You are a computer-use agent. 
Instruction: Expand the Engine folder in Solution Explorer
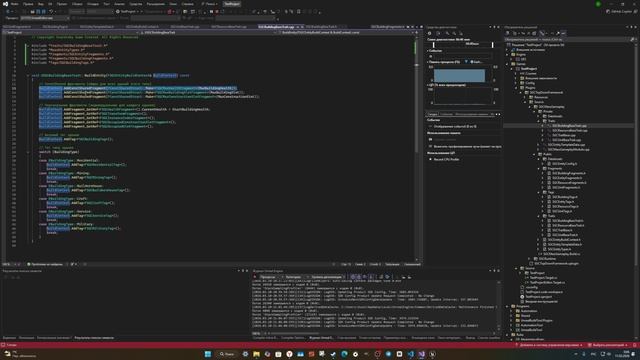pos(508,54)
